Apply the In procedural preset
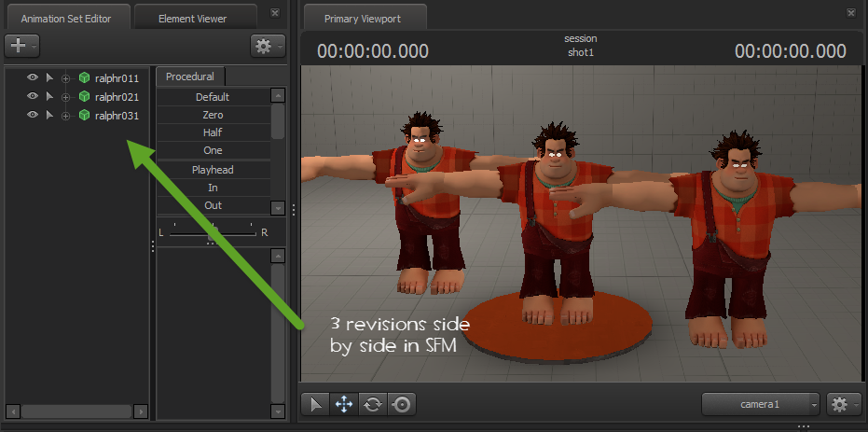The image size is (868, 432). (214, 188)
